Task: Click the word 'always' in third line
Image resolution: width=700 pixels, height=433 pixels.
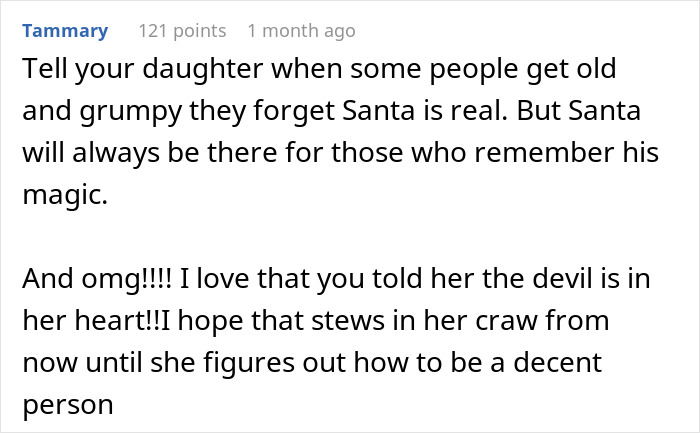Action: 116,153
